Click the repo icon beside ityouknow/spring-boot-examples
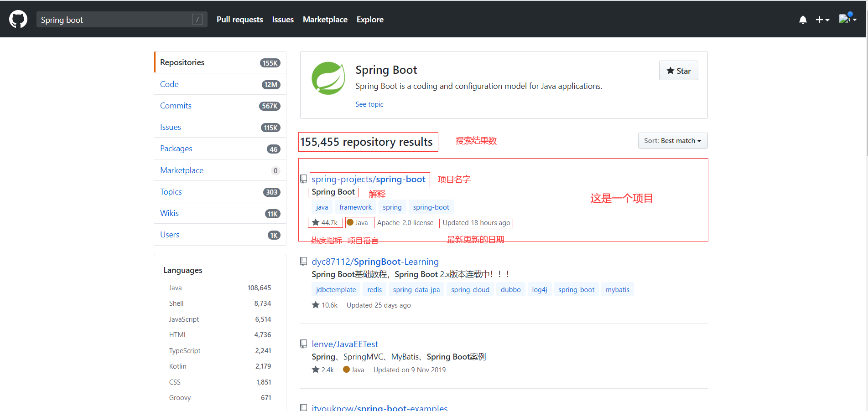The height and width of the screenshot is (411, 868). coord(303,407)
